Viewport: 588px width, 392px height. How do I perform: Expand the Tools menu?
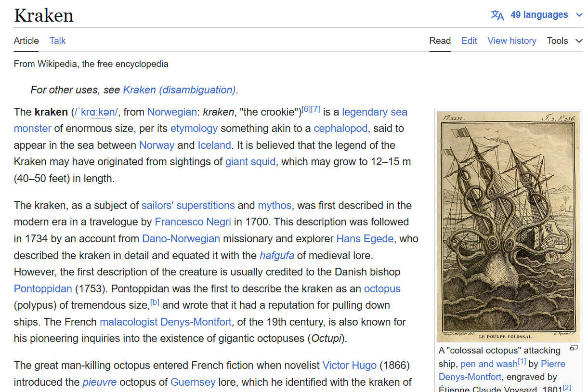click(564, 41)
